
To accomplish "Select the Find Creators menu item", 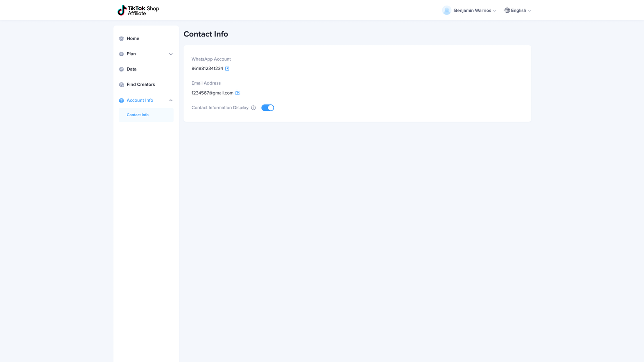I will [141, 85].
